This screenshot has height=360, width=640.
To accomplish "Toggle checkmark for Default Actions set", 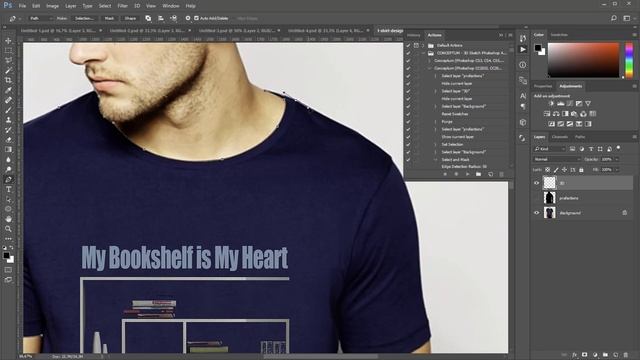I will tap(408, 45).
